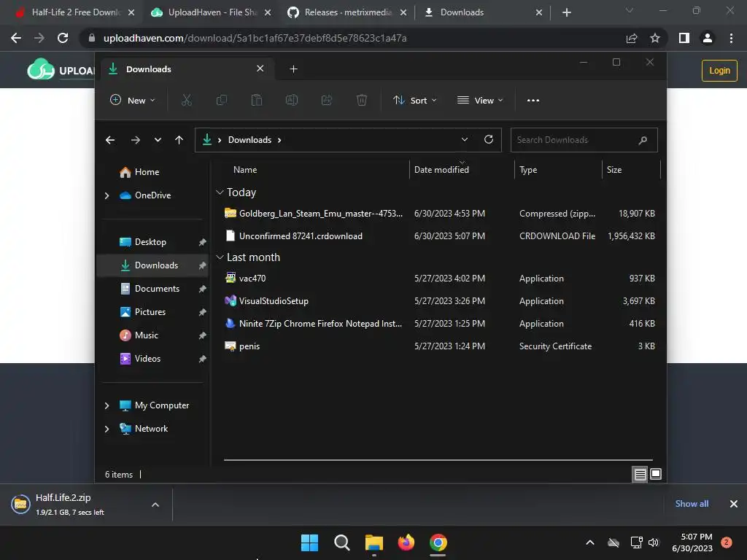Sort by Name column header
Screen dimensions: 747x560
click(x=245, y=169)
